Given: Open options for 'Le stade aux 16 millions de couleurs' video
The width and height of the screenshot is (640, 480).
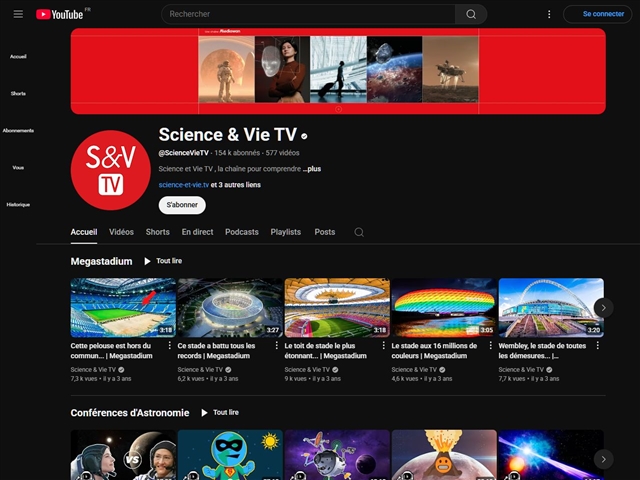Looking at the screenshot, I should pos(490,345).
